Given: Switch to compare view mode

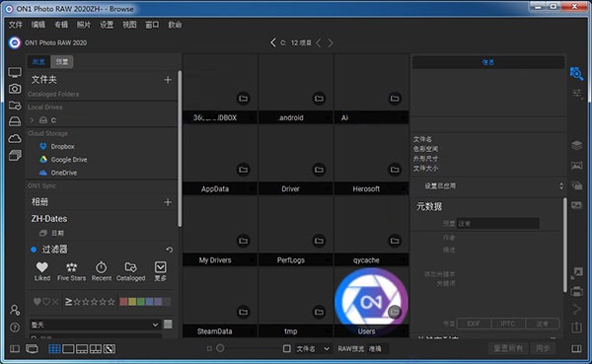Looking at the screenshot, I should click(95, 349).
